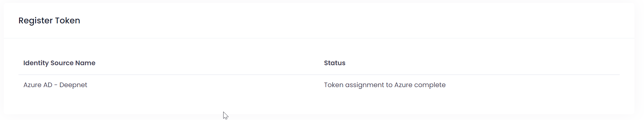Click the letter S starting the Status header
Viewport: 644px width, 120px height.
[326, 63]
